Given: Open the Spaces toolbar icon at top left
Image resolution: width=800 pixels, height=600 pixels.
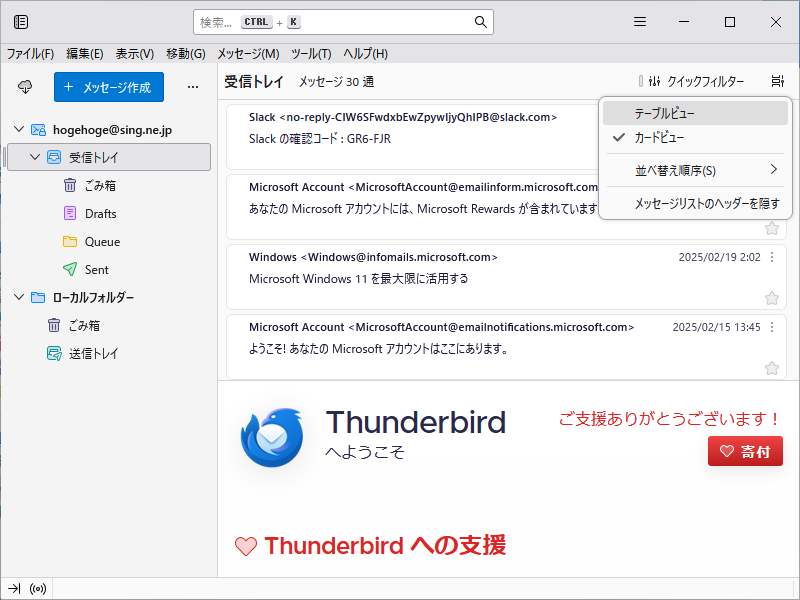Looking at the screenshot, I should coord(21,22).
